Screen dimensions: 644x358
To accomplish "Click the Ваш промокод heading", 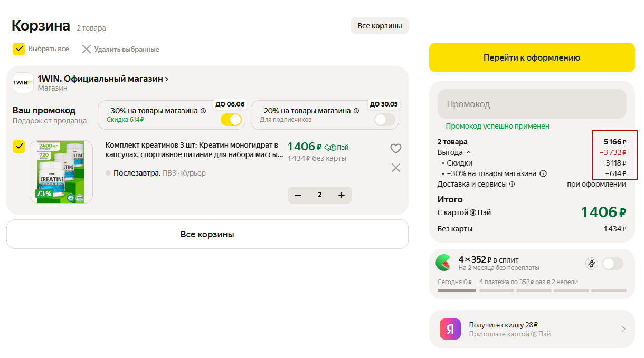I will pos(44,110).
